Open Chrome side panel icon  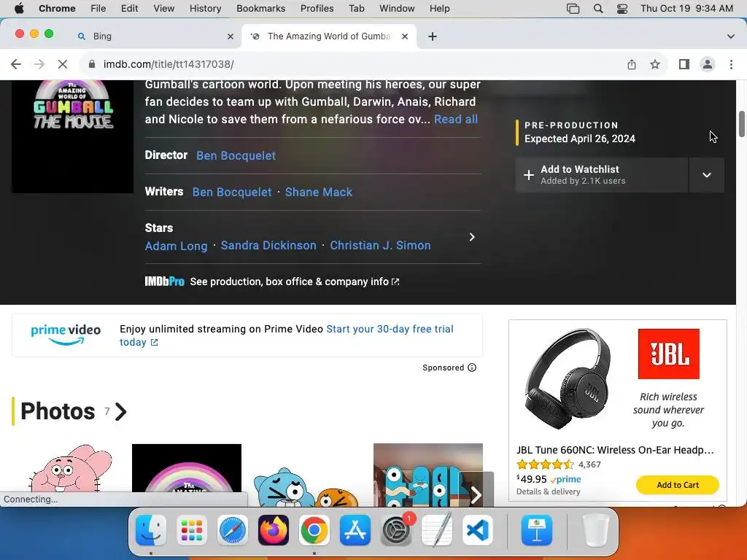tap(684, 64)
